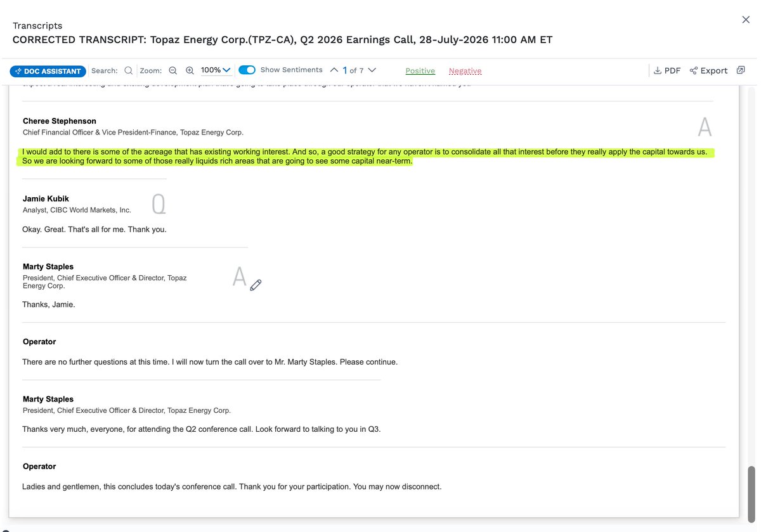Viewport: 761px width, 532px height.
Task: Close the Transcripts dialog
Action: [746, 20]
